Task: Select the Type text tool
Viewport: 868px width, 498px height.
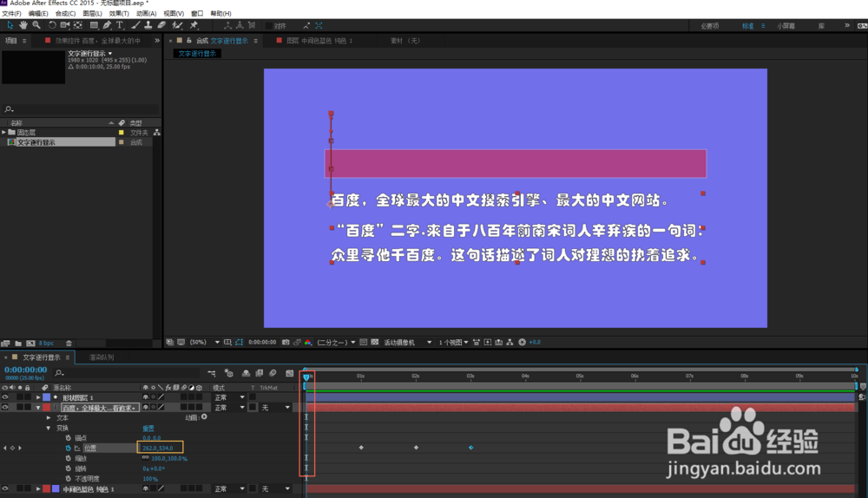Action: coord(120,25)
